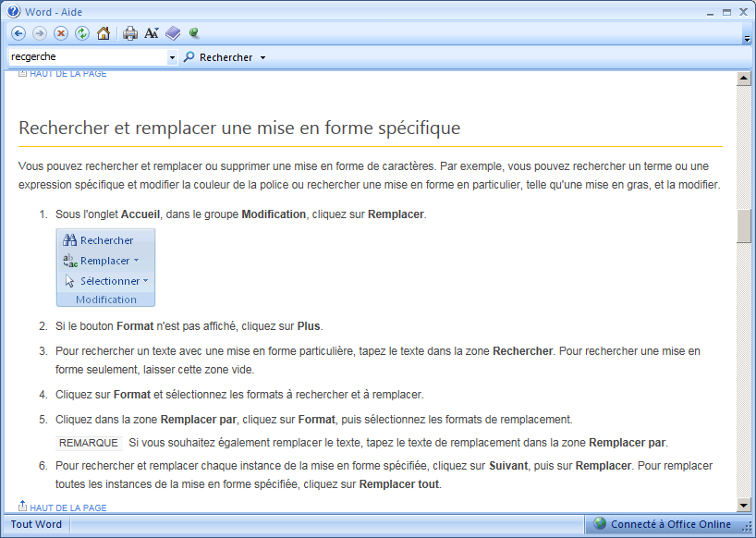Click the bold word Accueil in step 1
Screen dimensions: 756x538
pos(140,214)
